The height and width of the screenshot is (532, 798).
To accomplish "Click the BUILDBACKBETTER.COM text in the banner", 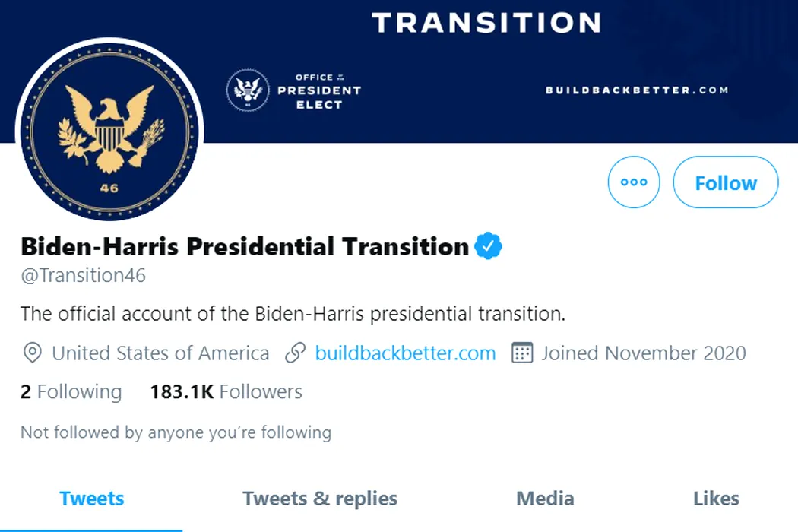I will (x=637, y=90).
